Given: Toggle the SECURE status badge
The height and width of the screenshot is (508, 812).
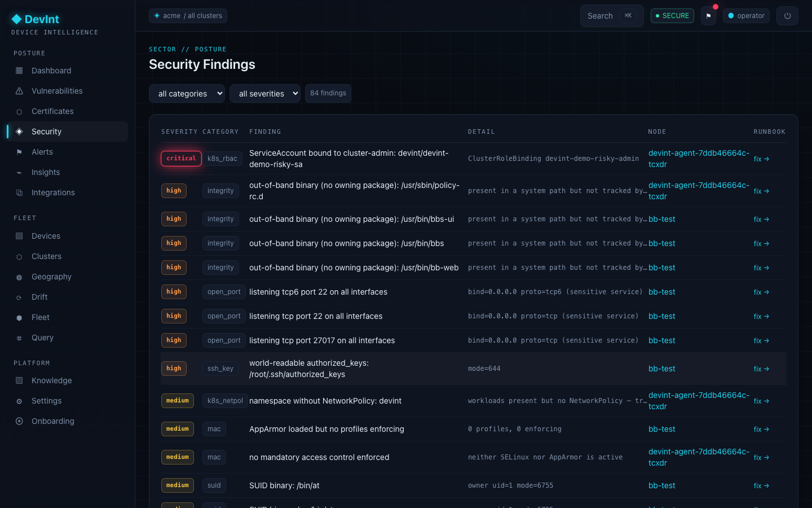Looking at the screenshot, I should point(672,16).
